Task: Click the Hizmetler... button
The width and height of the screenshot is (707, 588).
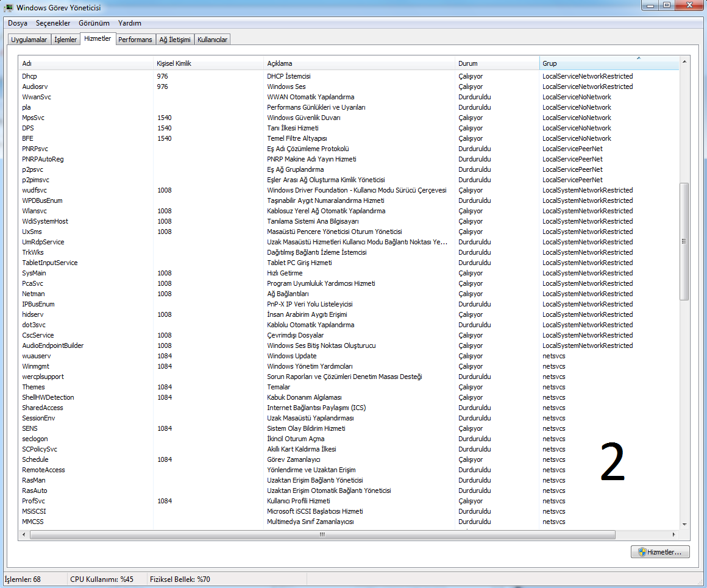Action: coord(660,552)
